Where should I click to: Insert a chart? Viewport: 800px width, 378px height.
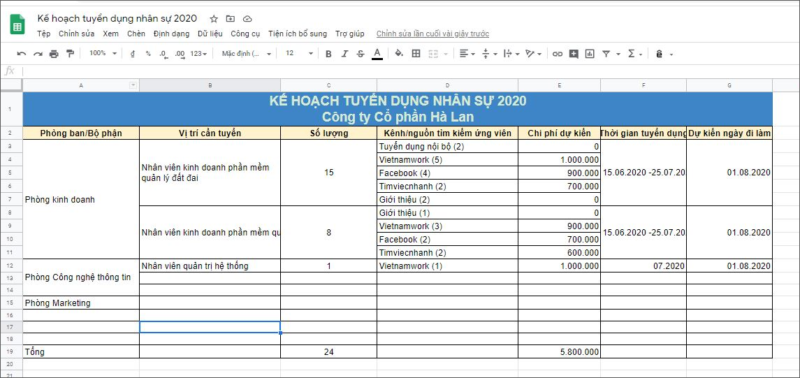[590, 54]
